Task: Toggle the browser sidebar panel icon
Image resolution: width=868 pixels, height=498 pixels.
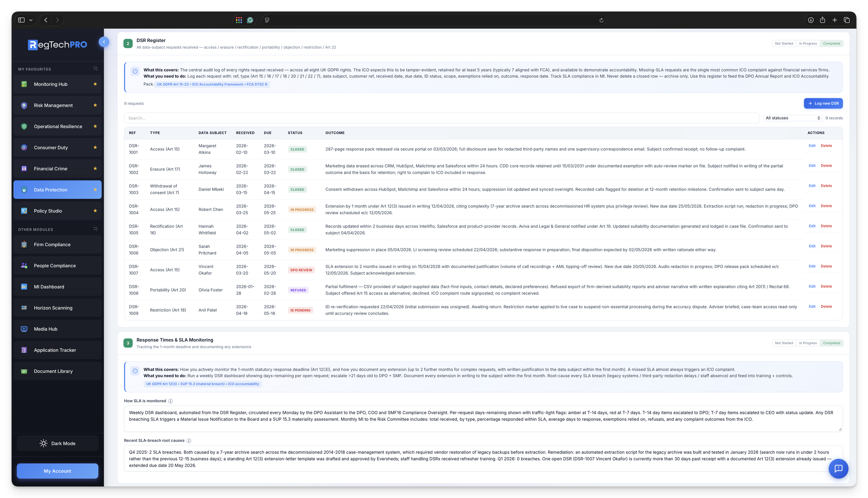Action: (22, 20)
